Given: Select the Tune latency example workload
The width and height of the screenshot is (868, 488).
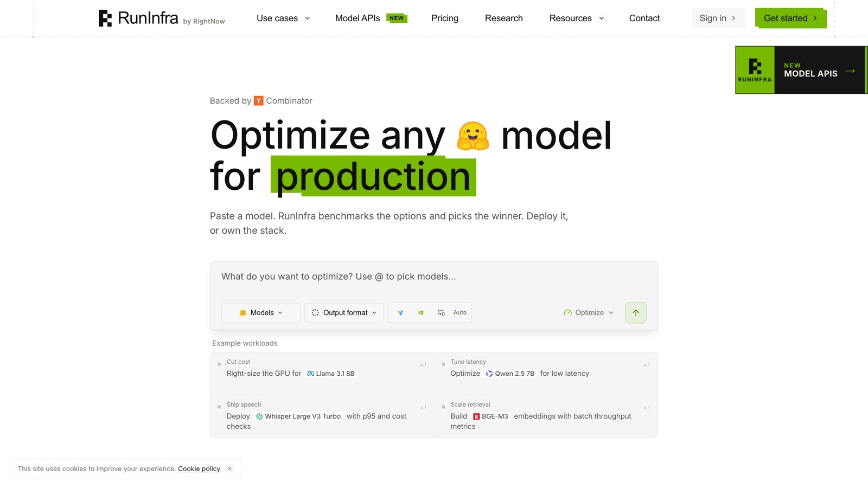Looking at the screenshot, I should (546, 374).
